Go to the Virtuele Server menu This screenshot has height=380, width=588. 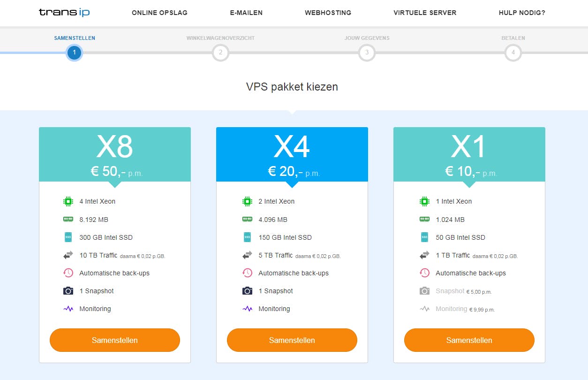pos(425,13)
